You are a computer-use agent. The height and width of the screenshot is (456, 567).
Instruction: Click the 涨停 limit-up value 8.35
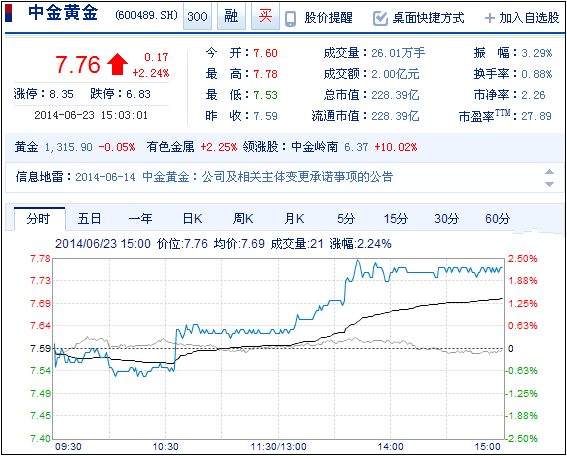[61, 94]
